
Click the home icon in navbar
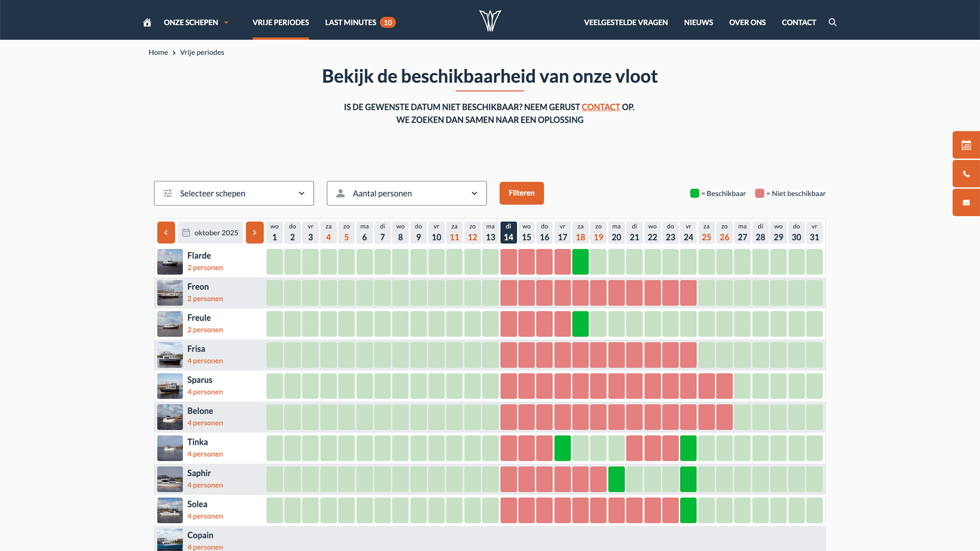[147, 22]
